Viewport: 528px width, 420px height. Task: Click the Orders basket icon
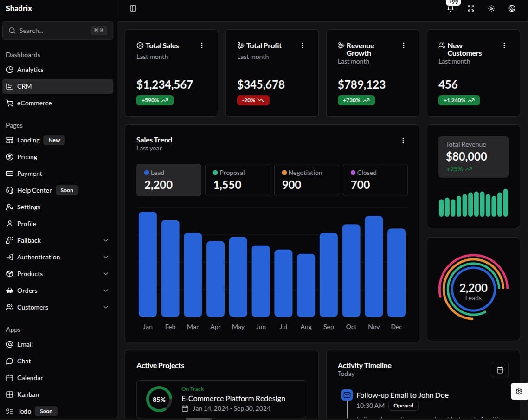(10, 291)
